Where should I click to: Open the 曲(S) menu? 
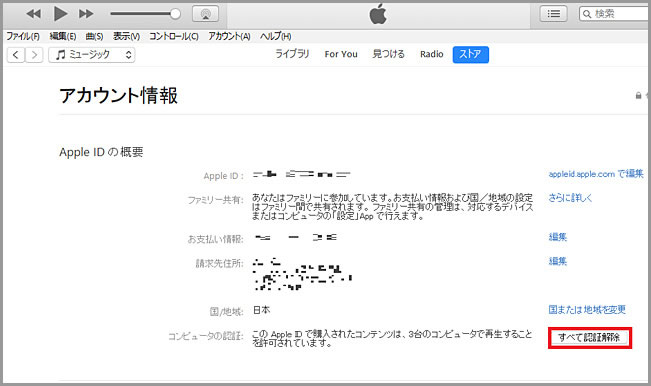(94, 37)
